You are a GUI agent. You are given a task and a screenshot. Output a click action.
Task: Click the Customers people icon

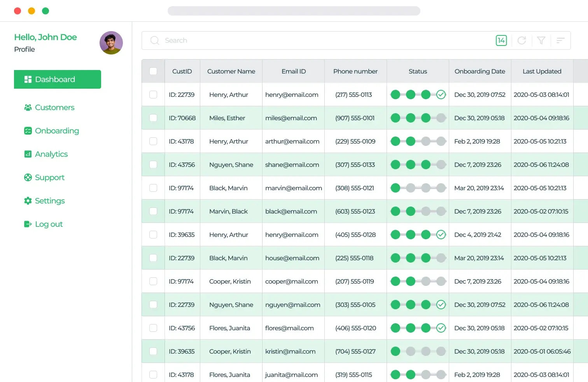point(28,107)
